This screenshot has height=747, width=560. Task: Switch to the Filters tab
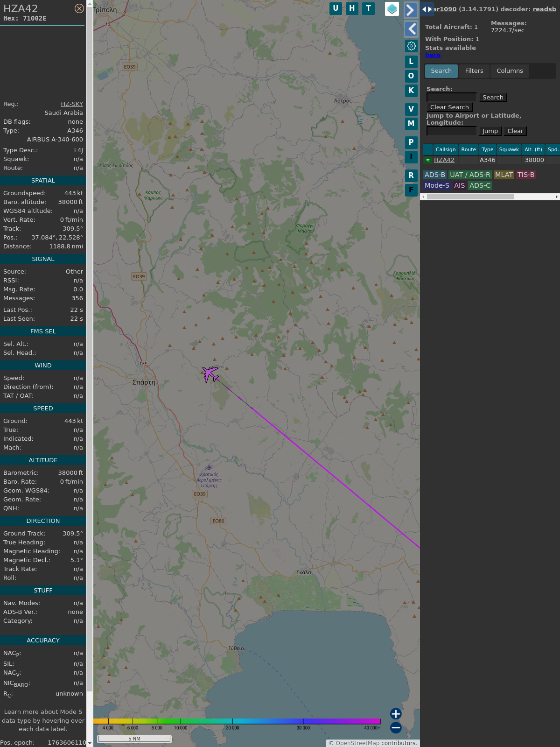474,71
